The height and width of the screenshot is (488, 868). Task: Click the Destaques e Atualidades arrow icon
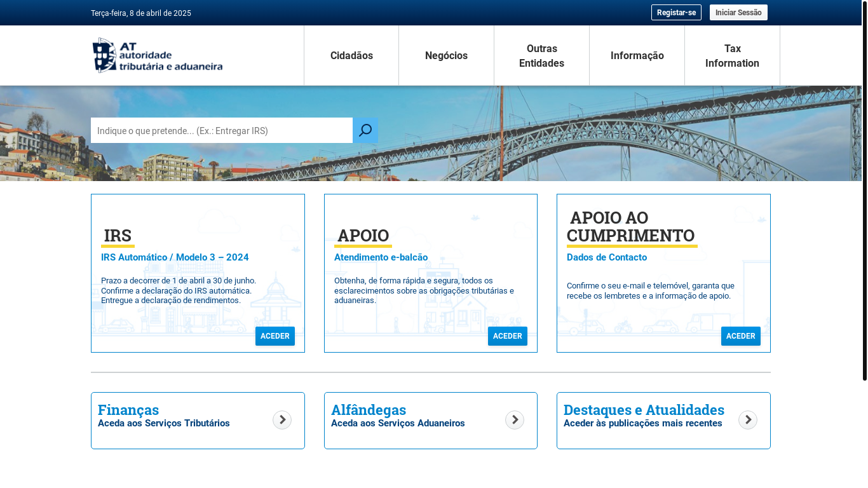click(x=748, y=420)
